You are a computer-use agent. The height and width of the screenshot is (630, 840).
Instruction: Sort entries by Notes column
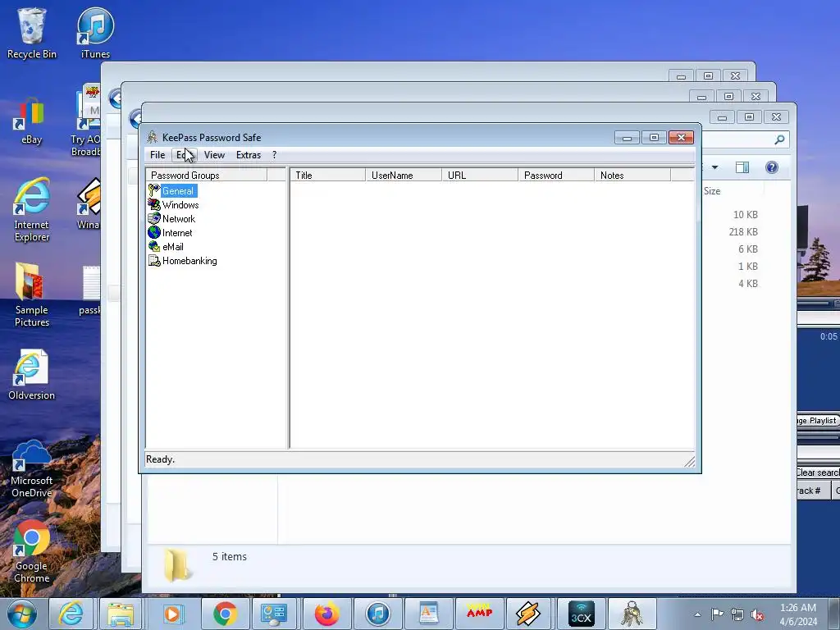point(632,176)
